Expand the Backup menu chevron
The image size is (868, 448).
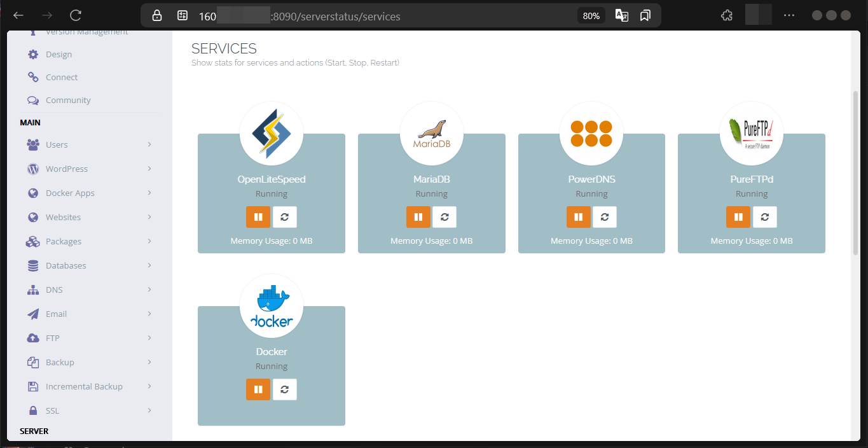tap(149, 362)
